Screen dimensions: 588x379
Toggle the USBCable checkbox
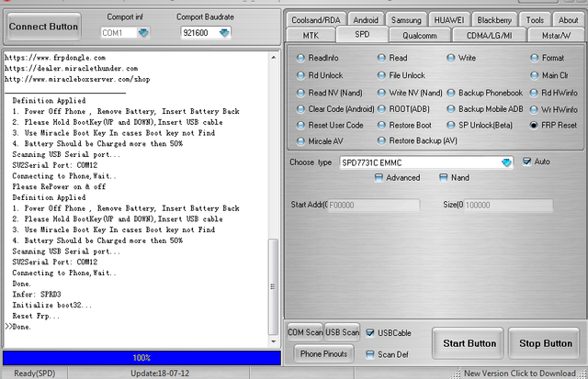coord(369,333)
